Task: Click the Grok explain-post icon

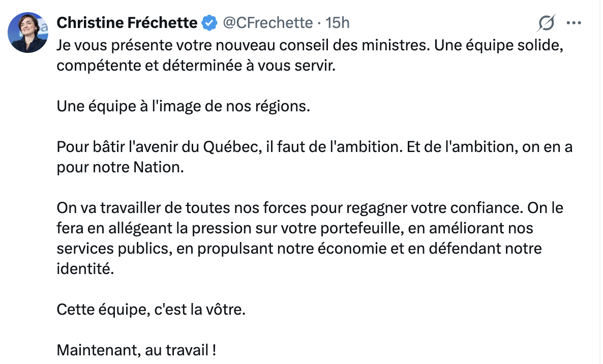Action: [x=546, y=23]
